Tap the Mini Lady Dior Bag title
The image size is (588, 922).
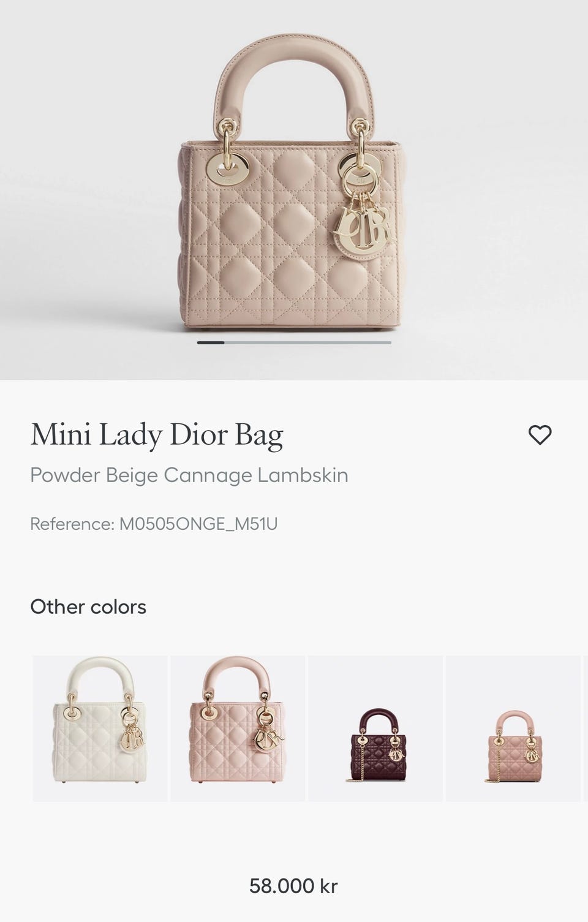(x=157, y=435)
